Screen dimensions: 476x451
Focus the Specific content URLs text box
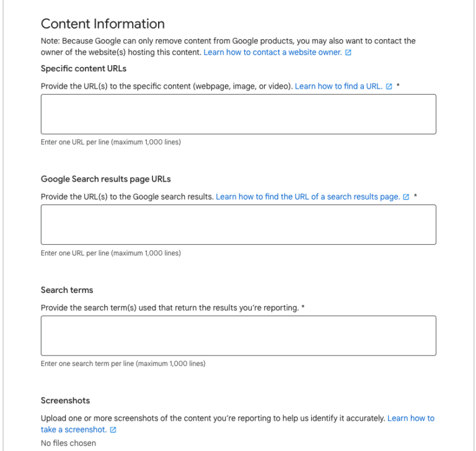238,114
